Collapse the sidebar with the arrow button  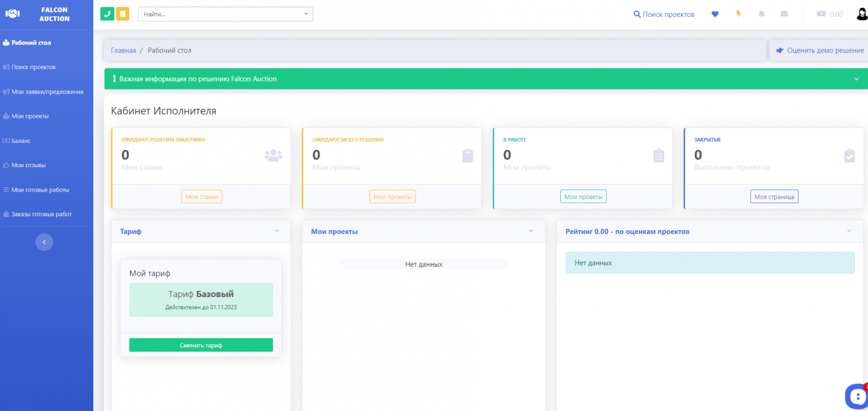(44, 242)
